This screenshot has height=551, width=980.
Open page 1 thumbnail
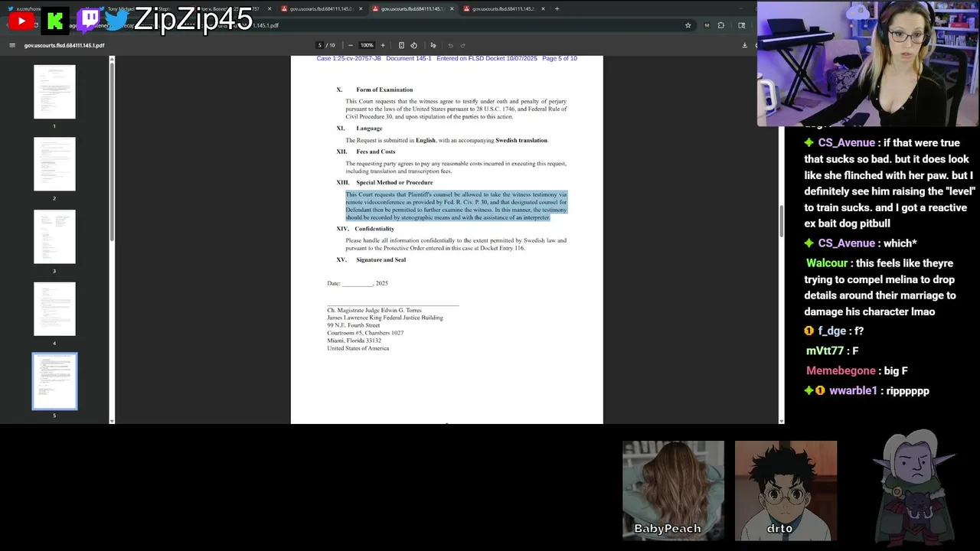coord(54,92)
